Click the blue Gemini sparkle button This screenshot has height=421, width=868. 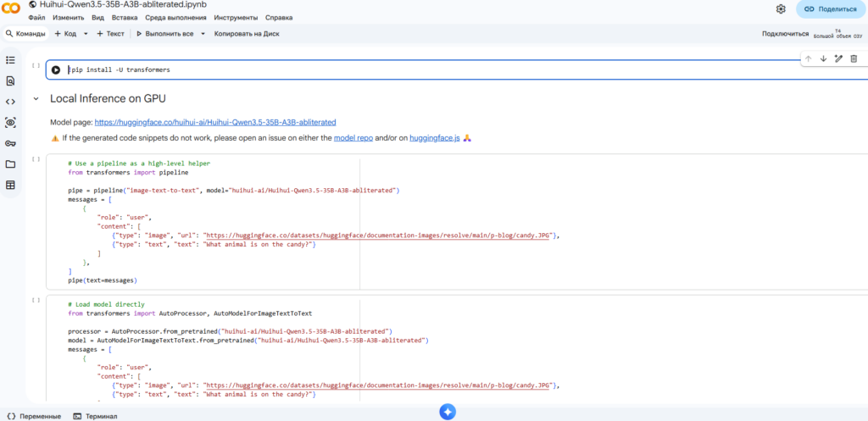pyautogui.click(x=448, y=412)
